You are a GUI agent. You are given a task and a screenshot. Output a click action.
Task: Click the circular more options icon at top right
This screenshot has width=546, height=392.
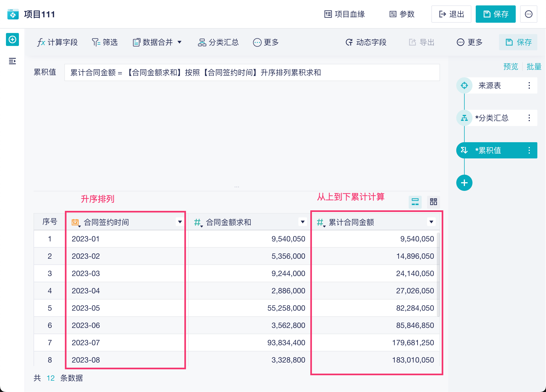point(528,14)
